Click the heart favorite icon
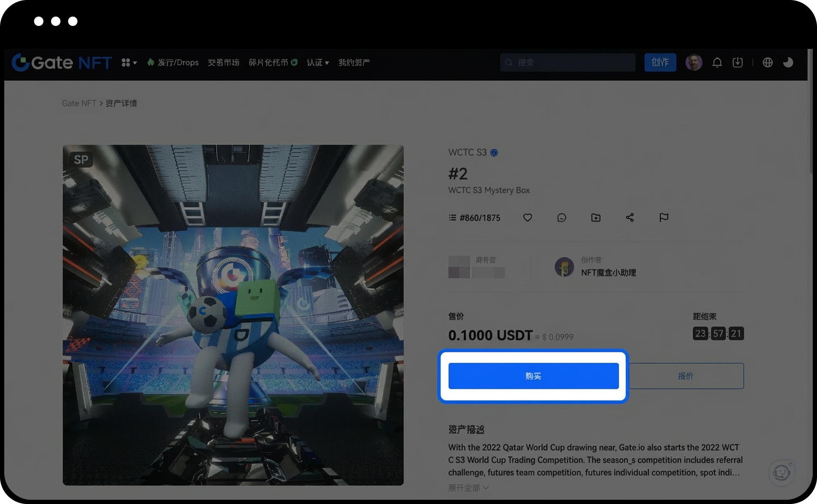The width and height of the screenshot is (817, 504). pyautogui.click(x=527, y=218)
